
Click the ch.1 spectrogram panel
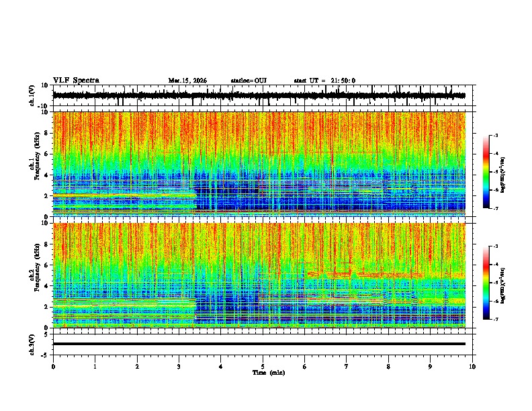pyautogui.click(x=259, y=164)
